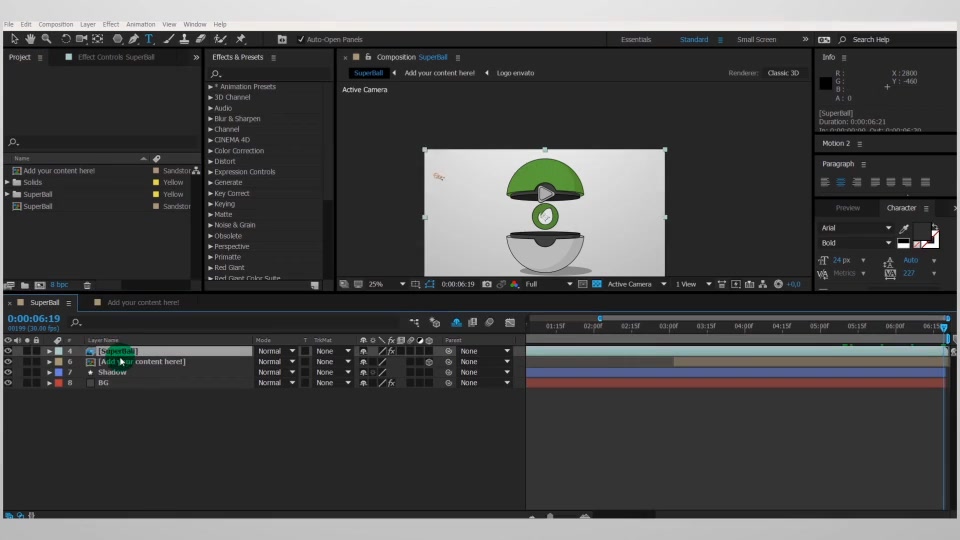
Task: Take a snapshot with camera icon
Action: coord(487,284)
